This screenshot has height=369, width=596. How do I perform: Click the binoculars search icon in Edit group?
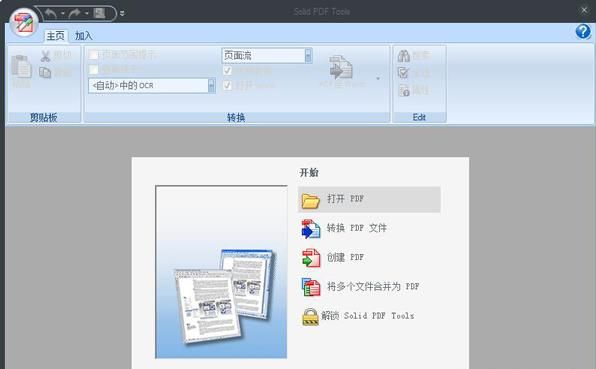pos(404,56)
